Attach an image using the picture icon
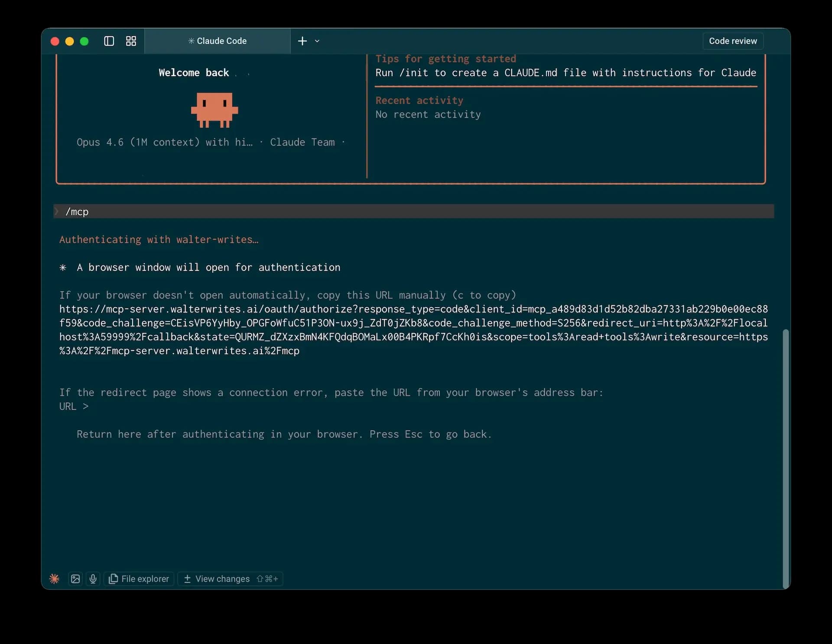 tap(75, 579)
